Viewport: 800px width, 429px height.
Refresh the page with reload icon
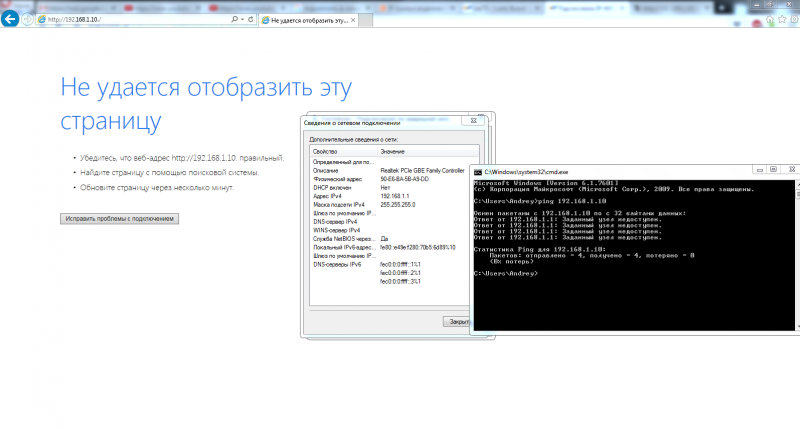(249, 19)
